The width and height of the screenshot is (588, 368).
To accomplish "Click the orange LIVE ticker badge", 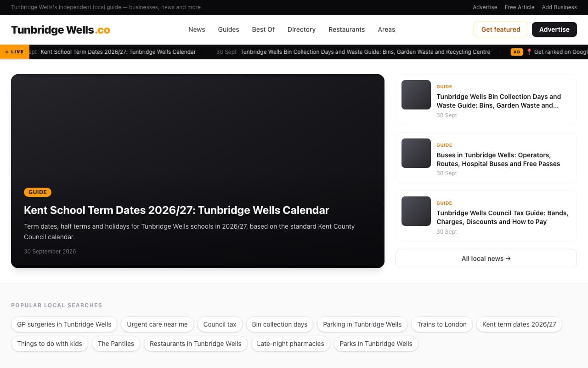I will pos(15,52).
